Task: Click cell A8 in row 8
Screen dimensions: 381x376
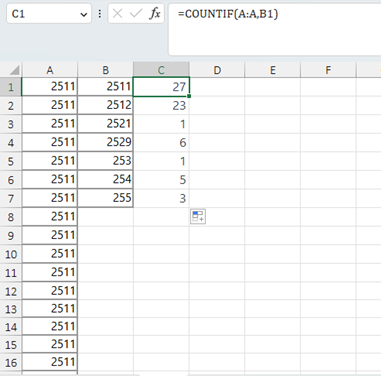Action: [x=50, y=217]
